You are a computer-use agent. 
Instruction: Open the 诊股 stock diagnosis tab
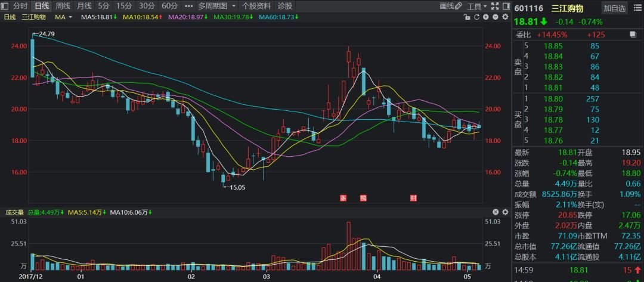point(285,6)
